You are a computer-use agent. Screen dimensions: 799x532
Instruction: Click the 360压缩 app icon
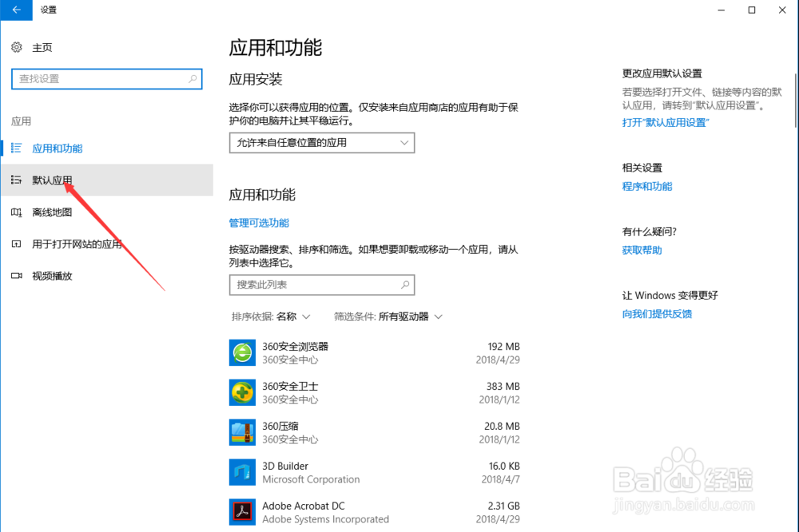tap(242, 432)
